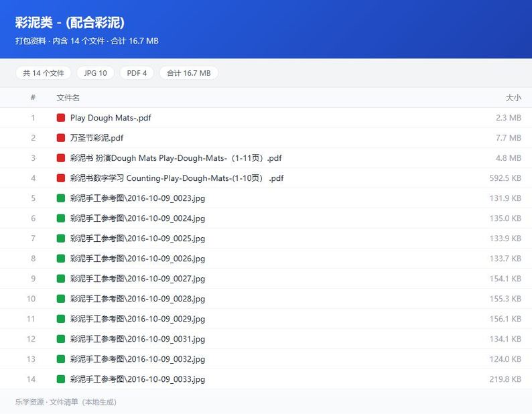Click the 155.3 KB size value
532x414 pixels.
505,299
